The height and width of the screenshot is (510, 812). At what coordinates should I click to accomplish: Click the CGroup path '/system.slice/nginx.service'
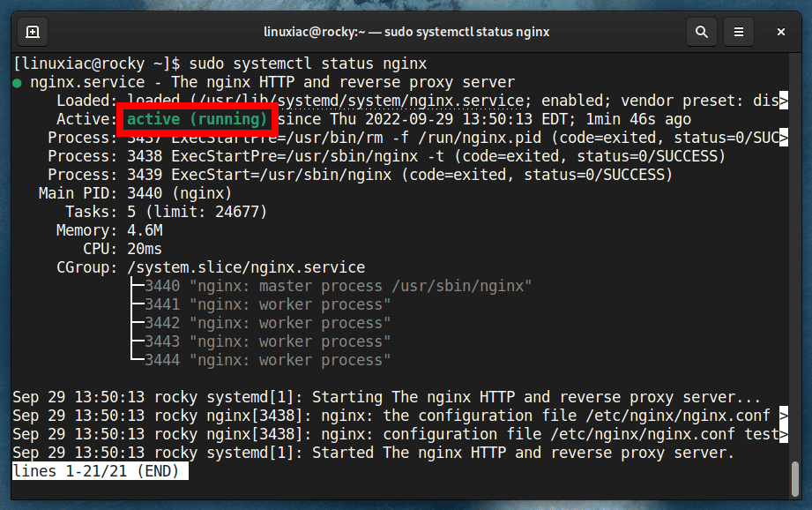(x=246, y=267)
